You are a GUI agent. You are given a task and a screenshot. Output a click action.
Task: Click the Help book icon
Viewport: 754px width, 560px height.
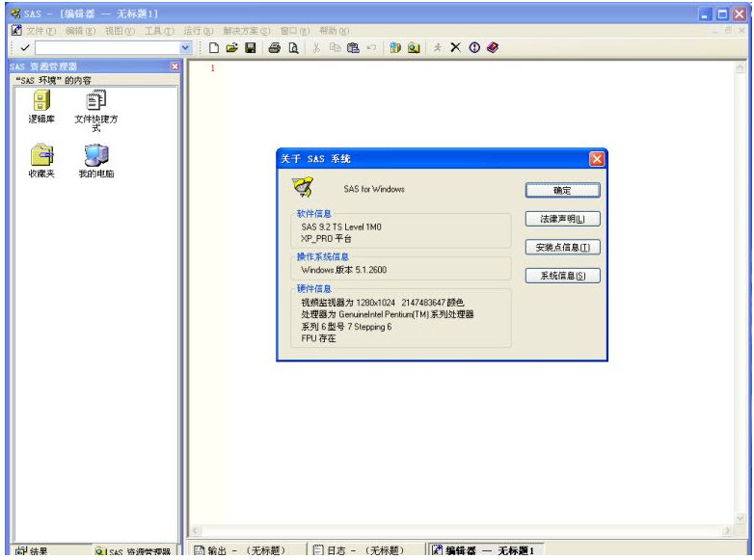(493, 47)
